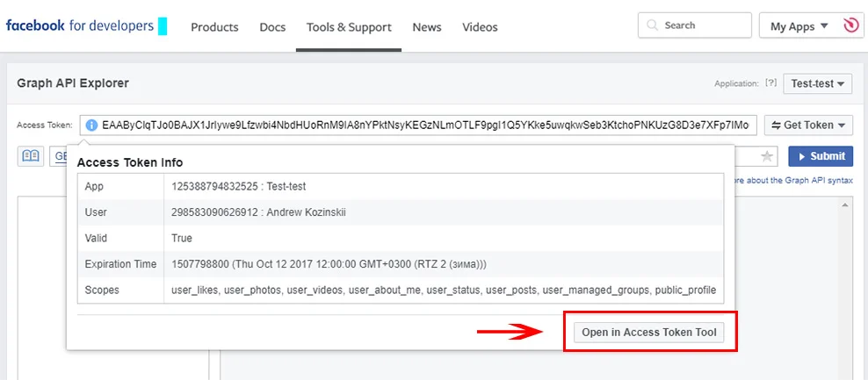This screenshot has width=868, height=380.
Task: Open the Get Token dropdown
Action: coord(808,125)
